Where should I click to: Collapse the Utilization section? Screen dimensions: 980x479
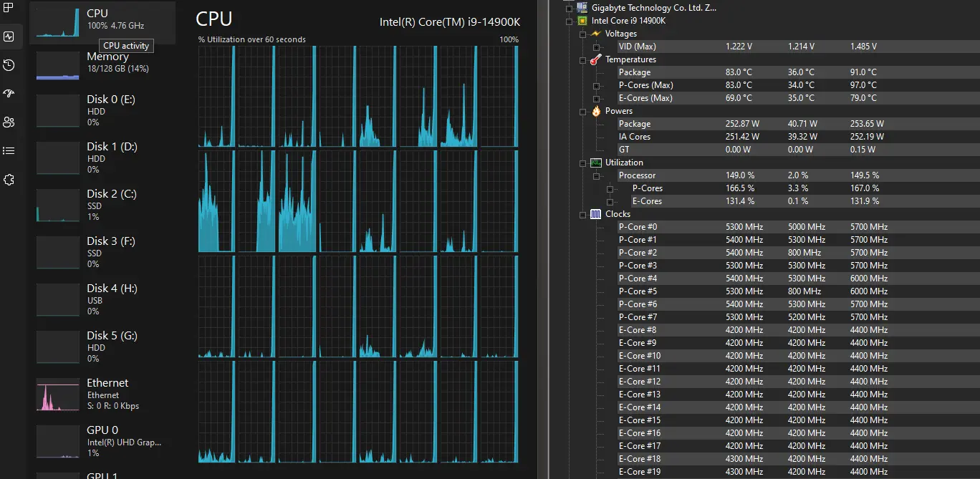click(x=582, y=163)
